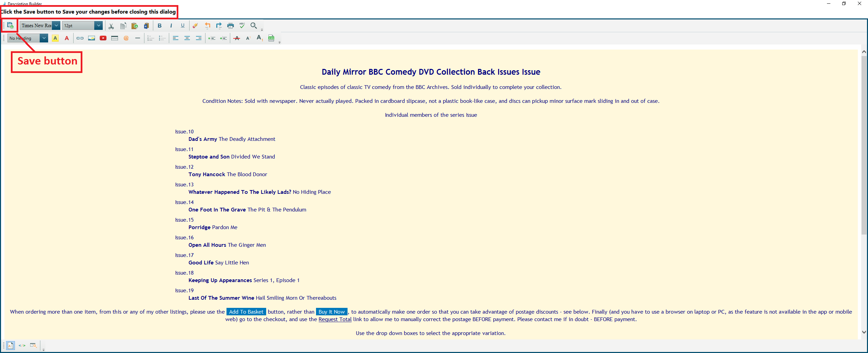Click the Insert YouTube video icon
The height and width of the screenshot is (353, 868).
103,38
